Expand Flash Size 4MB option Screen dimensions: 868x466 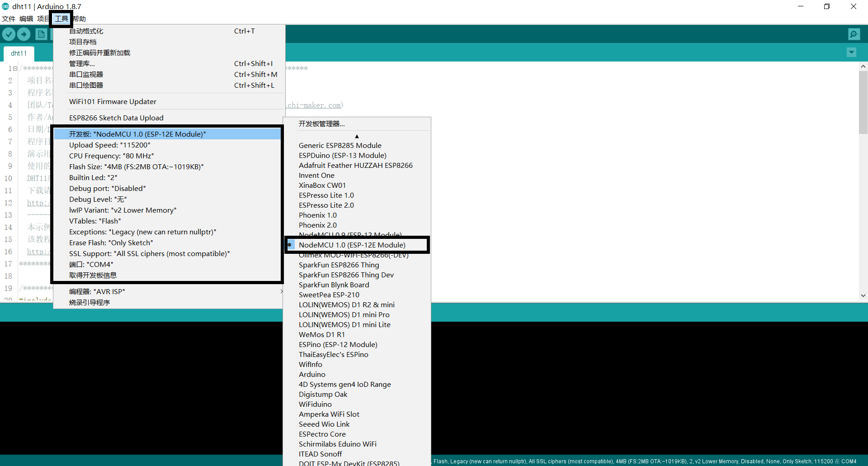pyautogui.click(x=167, y=167)
